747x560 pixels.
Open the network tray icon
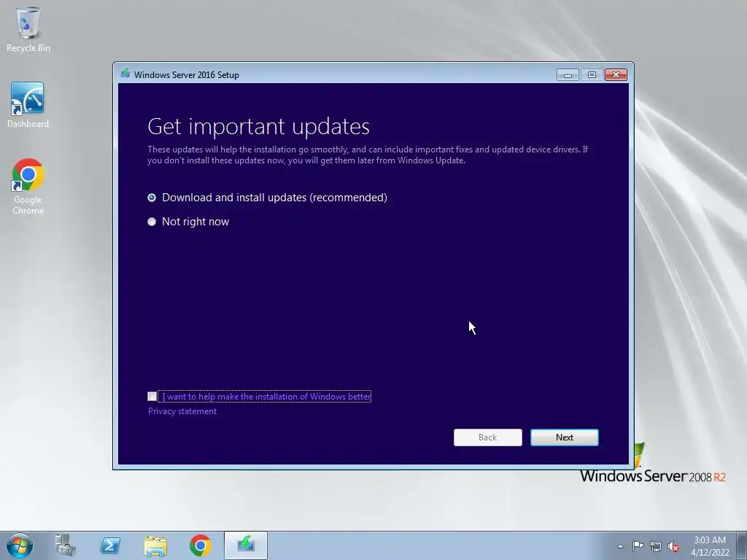656,546
